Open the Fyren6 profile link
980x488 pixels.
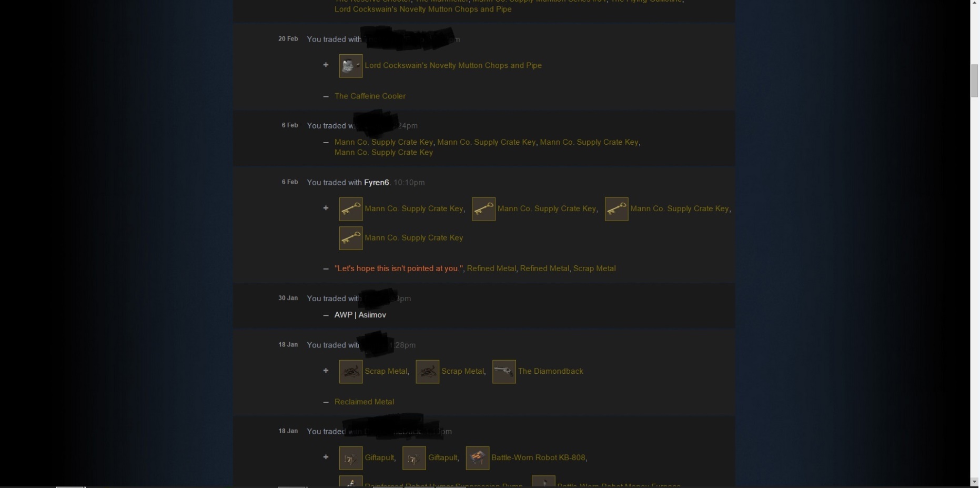(x=376, y=183)
